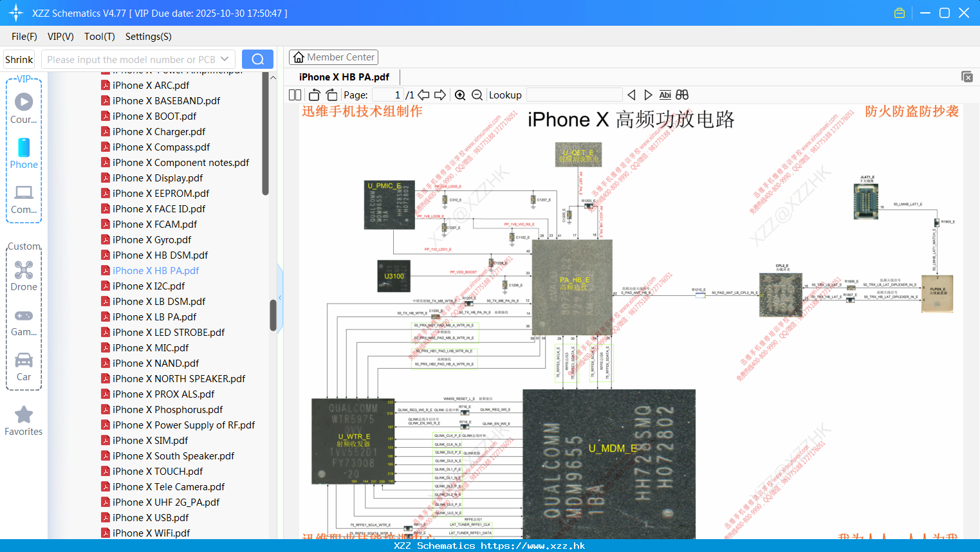Rotate the page clockwise
This screenshot has height=552, width=980.
click(331, 95)
